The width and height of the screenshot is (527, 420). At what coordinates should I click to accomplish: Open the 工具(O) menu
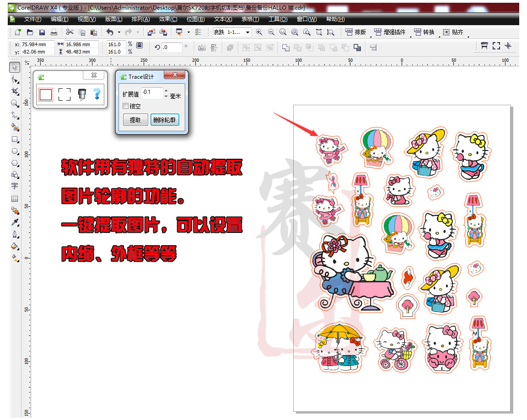(x=278, y=19)
